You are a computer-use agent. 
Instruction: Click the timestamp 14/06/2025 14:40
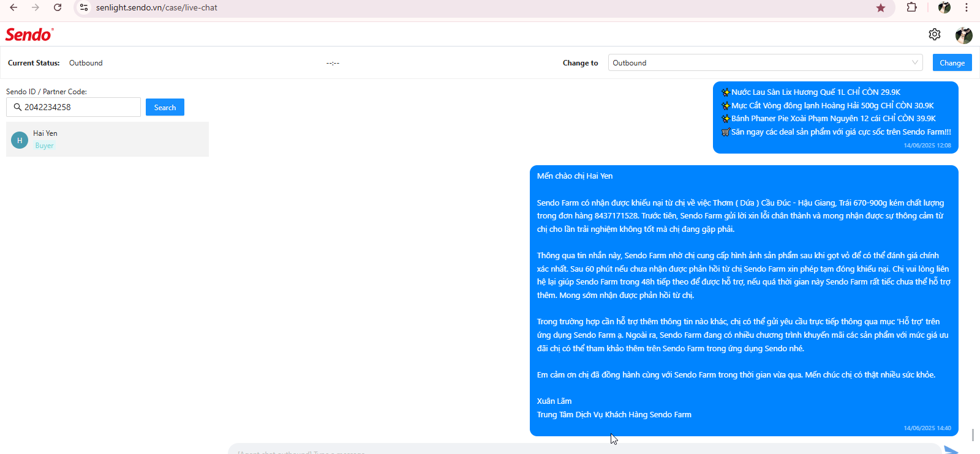927,428
